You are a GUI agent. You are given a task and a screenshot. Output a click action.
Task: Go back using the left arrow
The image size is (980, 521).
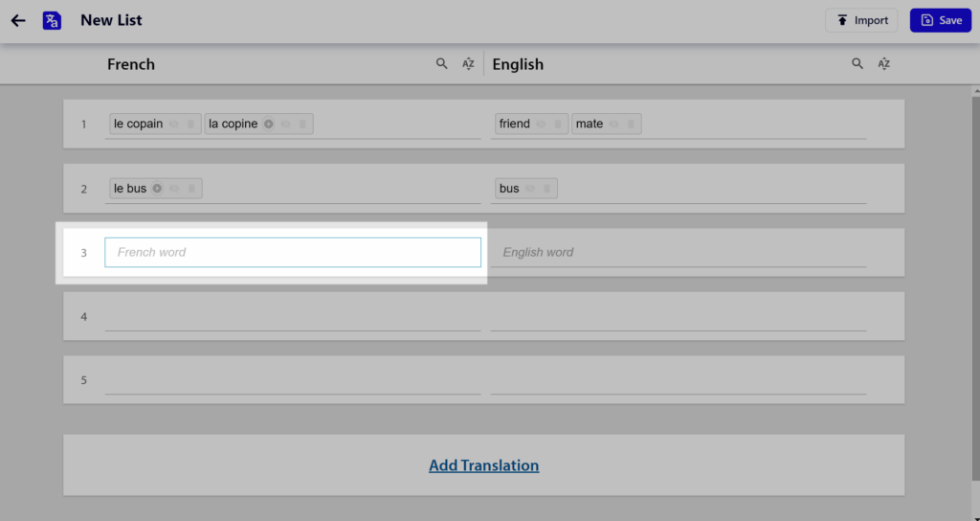pos(18,21)
